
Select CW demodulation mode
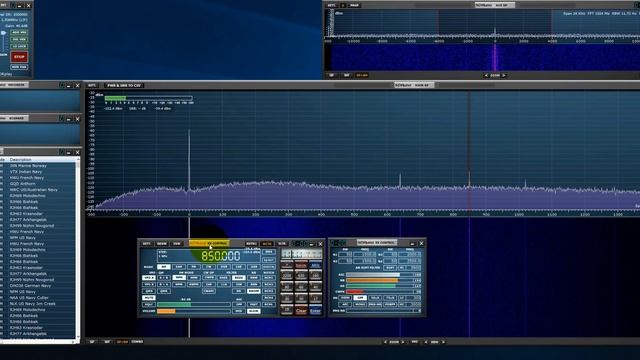[x=209, y=267]
